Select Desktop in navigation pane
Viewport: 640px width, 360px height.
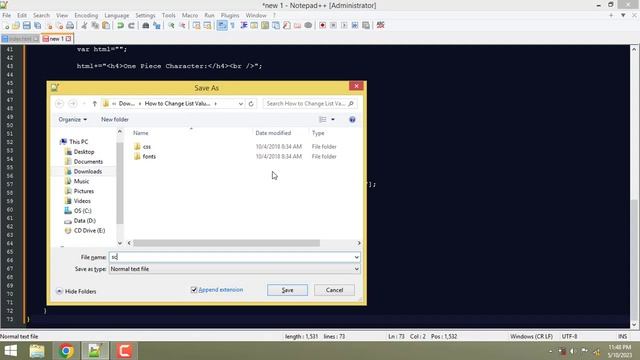84,152
